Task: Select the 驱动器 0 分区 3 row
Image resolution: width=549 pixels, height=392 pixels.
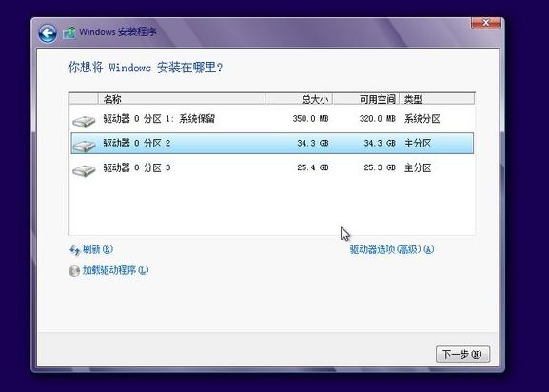Action: click(x=272, y=167)
